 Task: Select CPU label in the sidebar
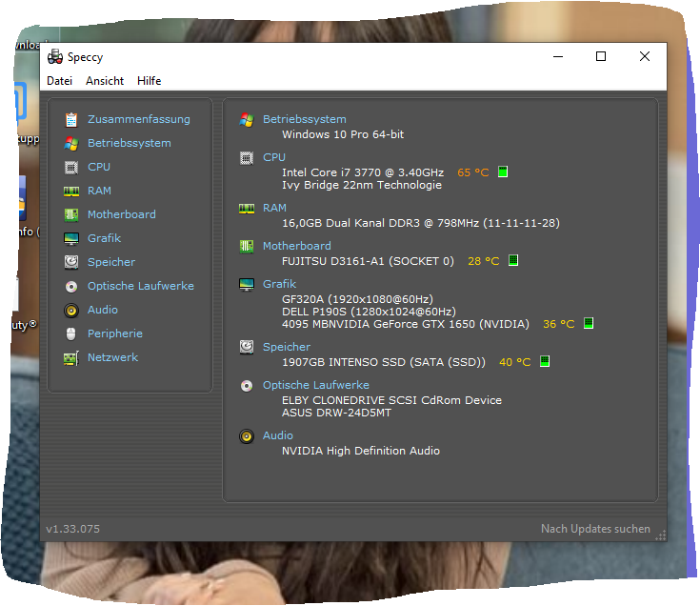99,167
